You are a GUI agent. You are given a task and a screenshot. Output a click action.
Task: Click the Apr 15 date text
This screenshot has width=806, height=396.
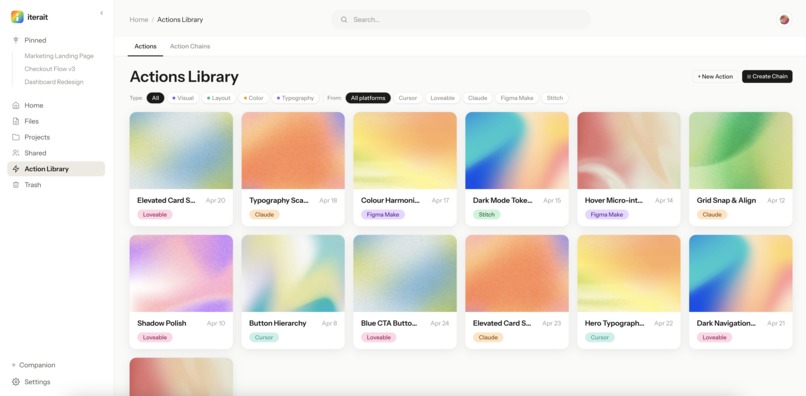(x=552, y=201)
